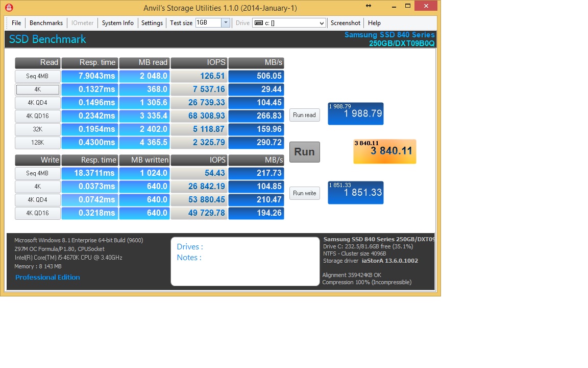Click the 4 365.5 MB read cell
588x368 pixels.
[144, 142]
